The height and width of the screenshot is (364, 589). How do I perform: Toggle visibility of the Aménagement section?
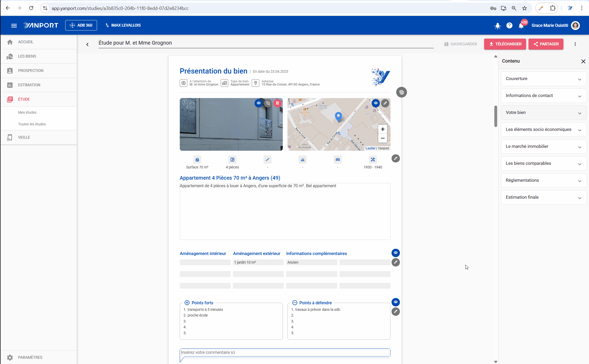click(x=395, y=253)
